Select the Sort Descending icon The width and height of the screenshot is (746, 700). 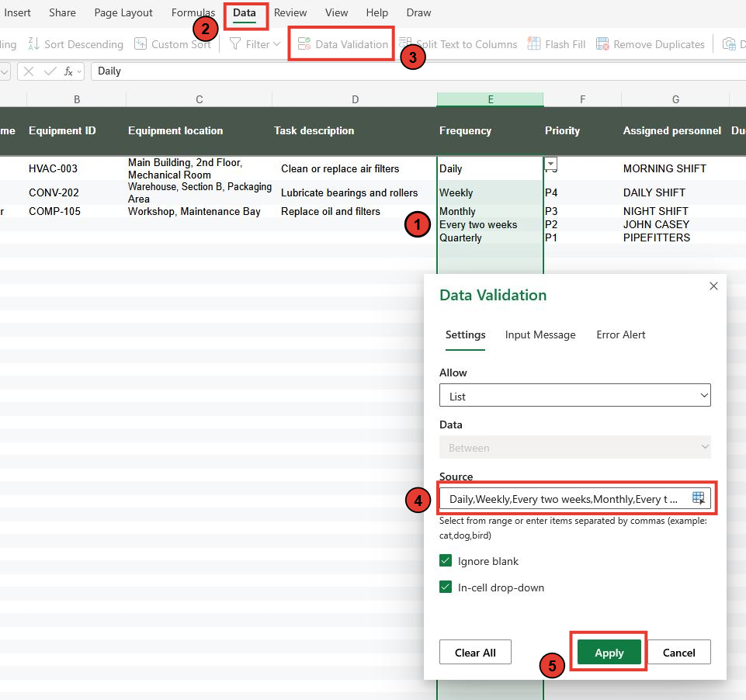pos(33,44)
